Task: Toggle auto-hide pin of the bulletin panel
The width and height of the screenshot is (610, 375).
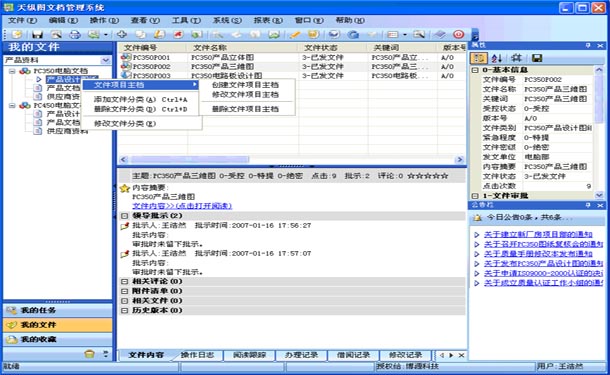Action: (588, 205)
